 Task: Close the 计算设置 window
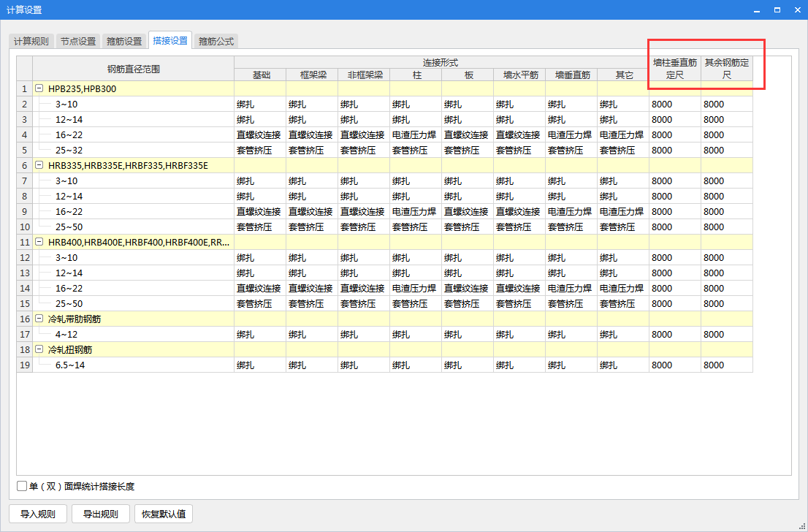pos(797,9)
